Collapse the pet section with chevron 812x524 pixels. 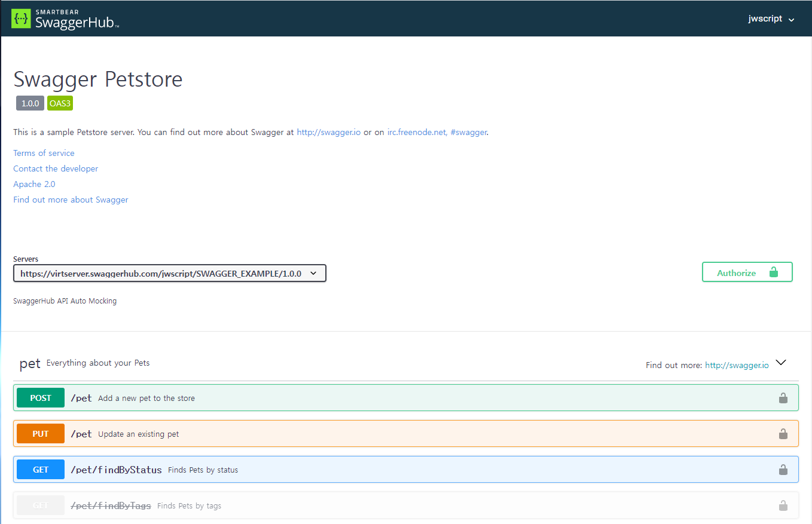coord(780,363)
